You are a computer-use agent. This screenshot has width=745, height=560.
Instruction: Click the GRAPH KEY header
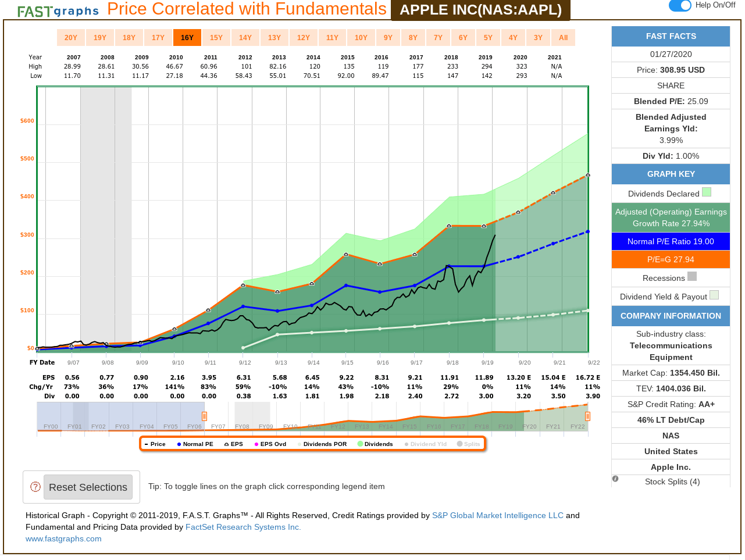[671, 174]
